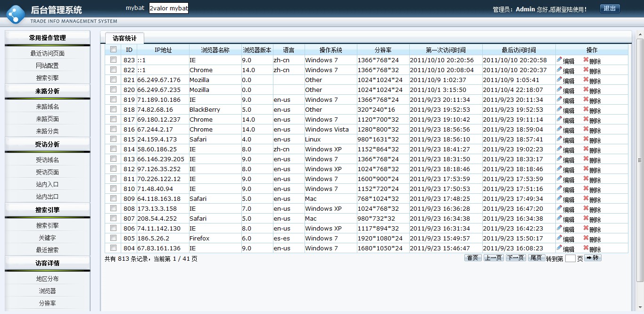Tick the checkbox for row 818
Screen dimensions: 644x314
pyautogui.click(x=113, y=109)
